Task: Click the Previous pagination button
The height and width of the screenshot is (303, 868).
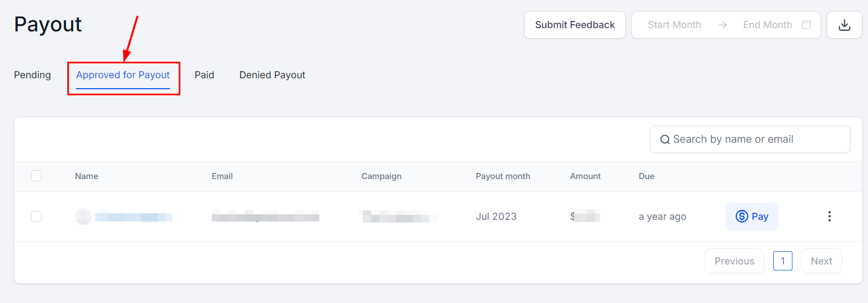Action: pyautogui.click(x=734, y=261)
